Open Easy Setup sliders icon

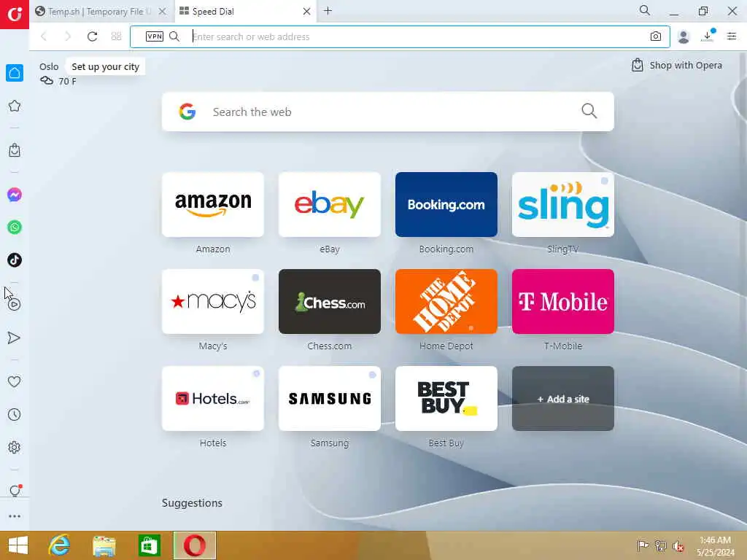point(732,36)
